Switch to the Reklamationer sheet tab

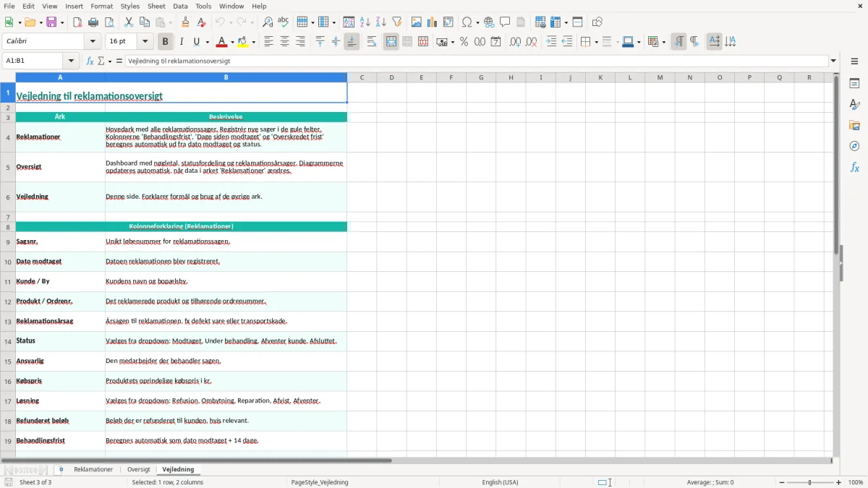(93, 470)
